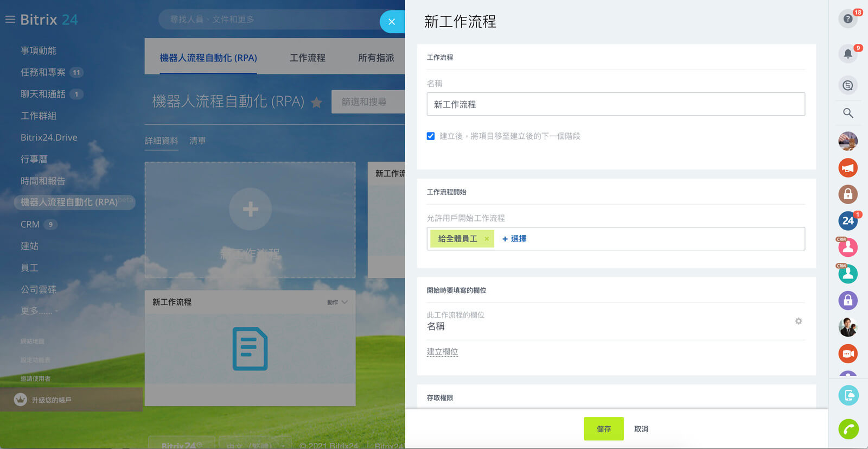
Task: Expand 更多 menu in left sidebar
Action: tap(39, 311)
